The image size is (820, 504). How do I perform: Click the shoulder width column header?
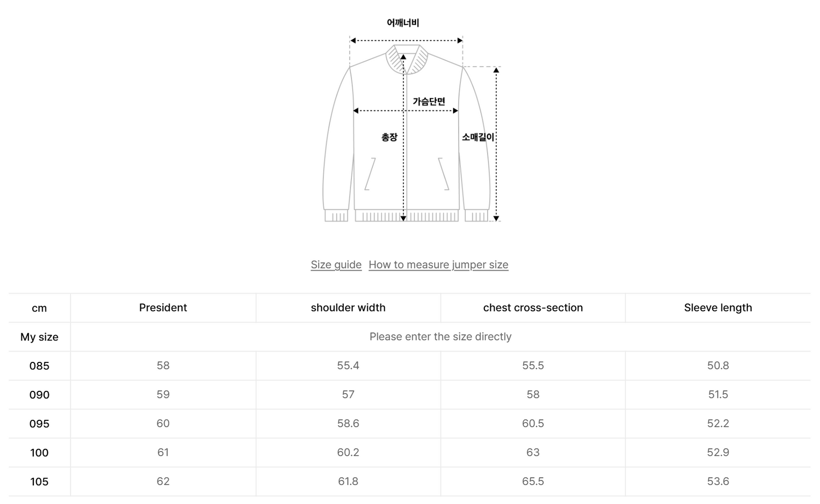pyautogui.click(x=348, y=308)
